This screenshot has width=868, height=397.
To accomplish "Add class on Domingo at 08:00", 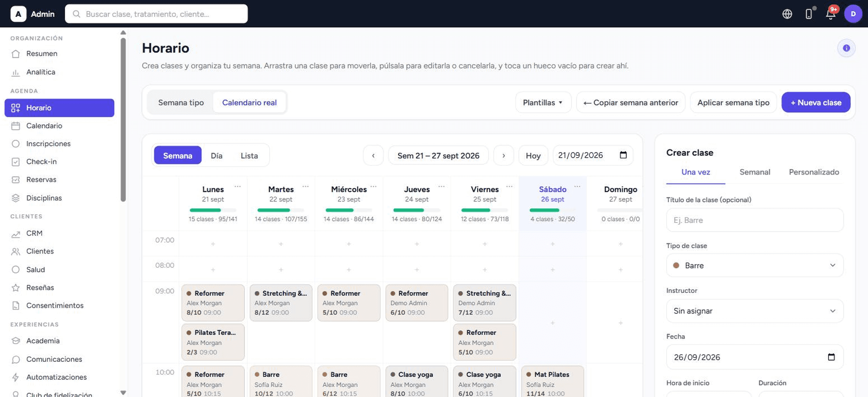I will pyautogui.click(x=620, y=270).
